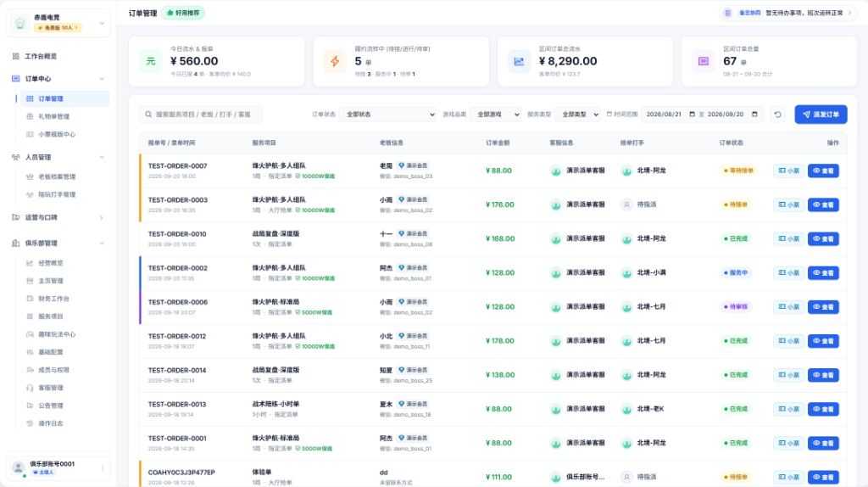The image size is (868, 487).
Task: Click 小票 button for TEST-ORDER-0003
Action: 789,205
